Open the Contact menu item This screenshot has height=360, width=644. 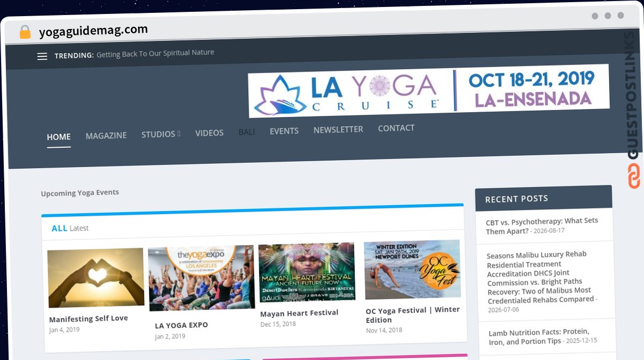396,128
